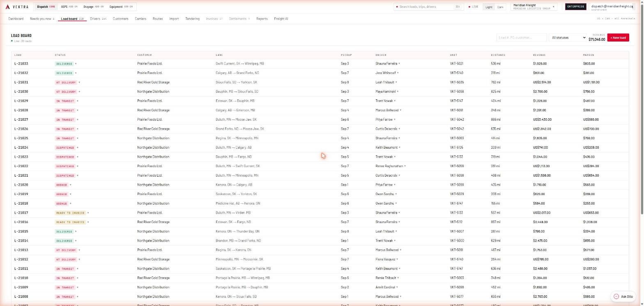Click the page vertical scrollbar
Screen dimensions: 644x306
642,107
